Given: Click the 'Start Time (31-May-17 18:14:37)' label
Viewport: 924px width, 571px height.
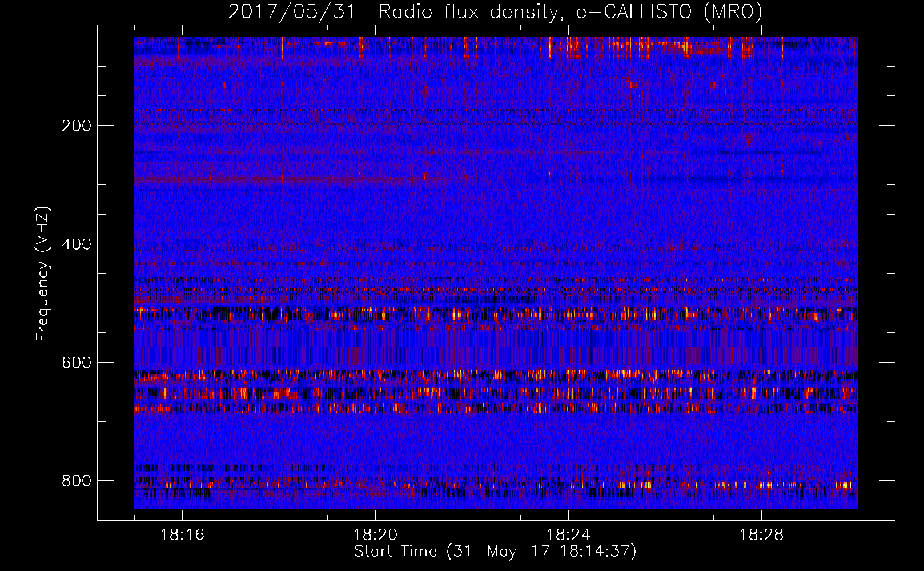Looking at the screenshot, I should click(x=495, y=552).
